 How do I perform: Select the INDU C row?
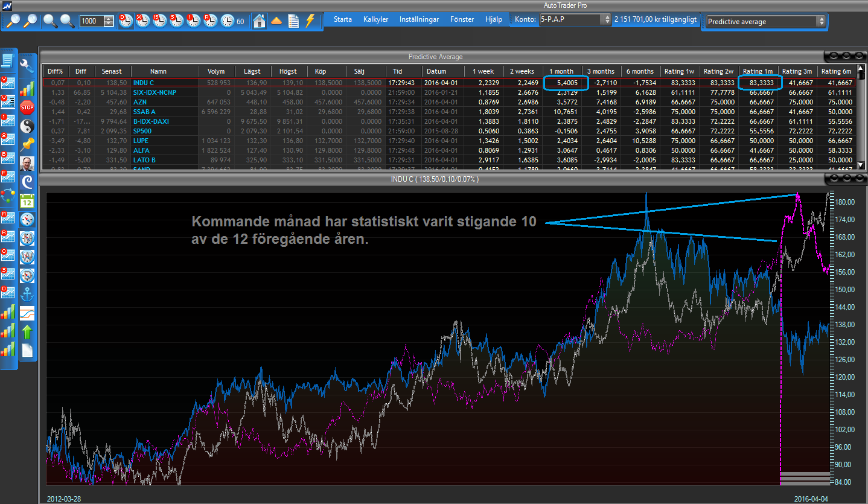point(449,83)
